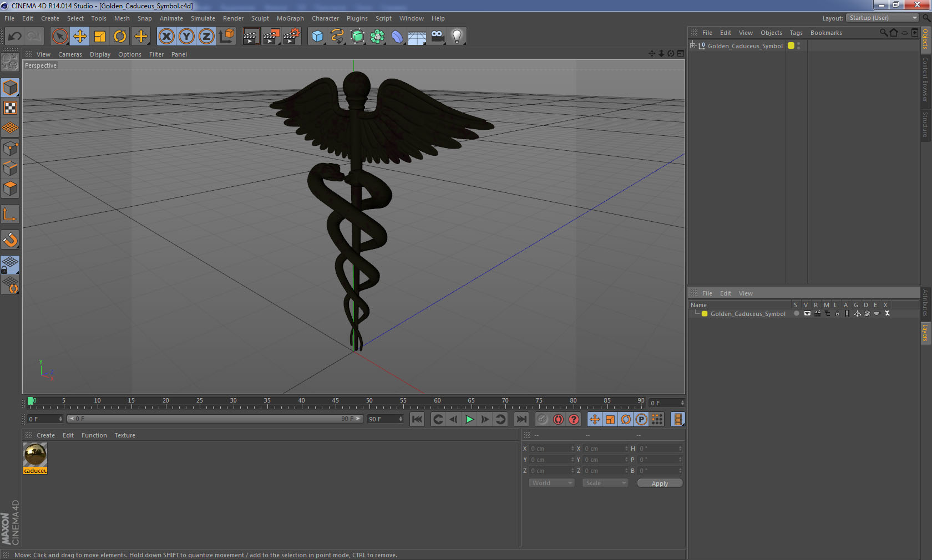This screenshot has width=932, height=560.
Task: Activate the Rotate tool
Action: (120, 37)
